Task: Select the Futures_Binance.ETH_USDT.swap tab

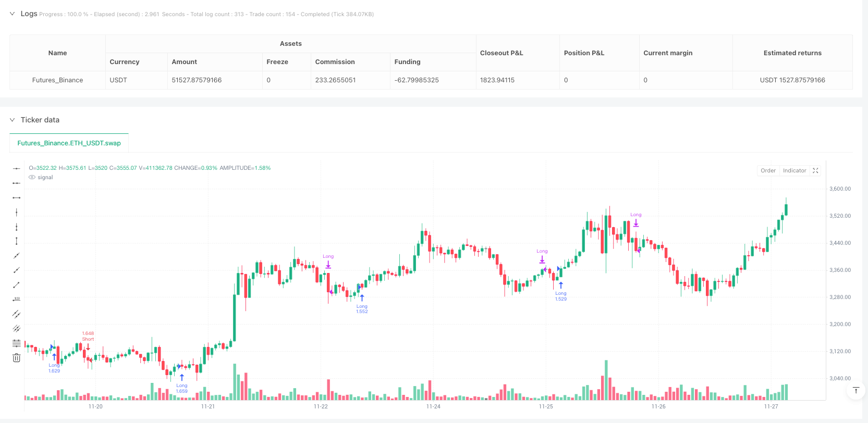Action: (69, 143)
